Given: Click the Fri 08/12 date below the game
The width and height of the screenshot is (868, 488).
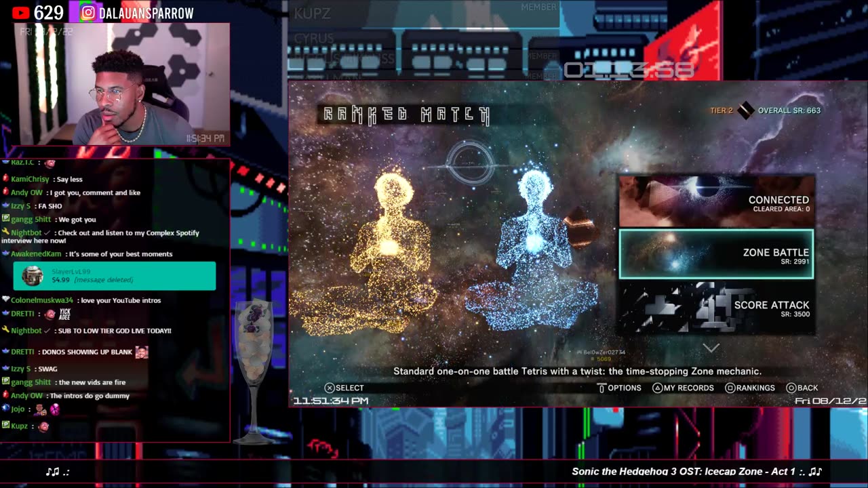Looking at the screenshot, I should (831, 401).
